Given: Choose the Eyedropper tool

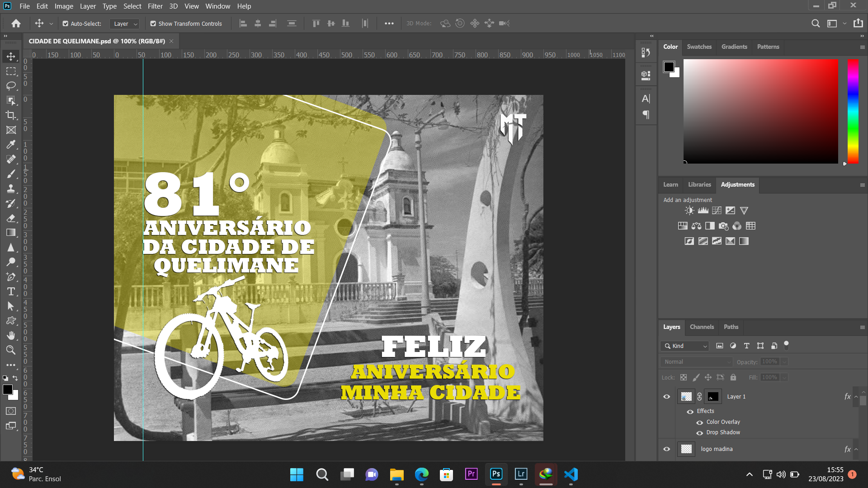Looking at the screenshot, I should 11,145.
